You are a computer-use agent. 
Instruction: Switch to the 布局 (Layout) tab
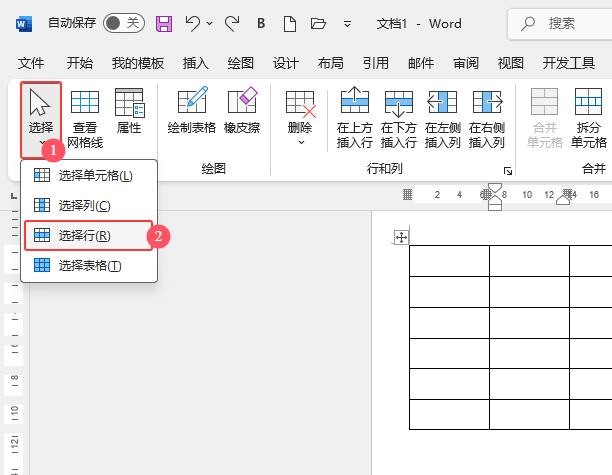[330, 62]
